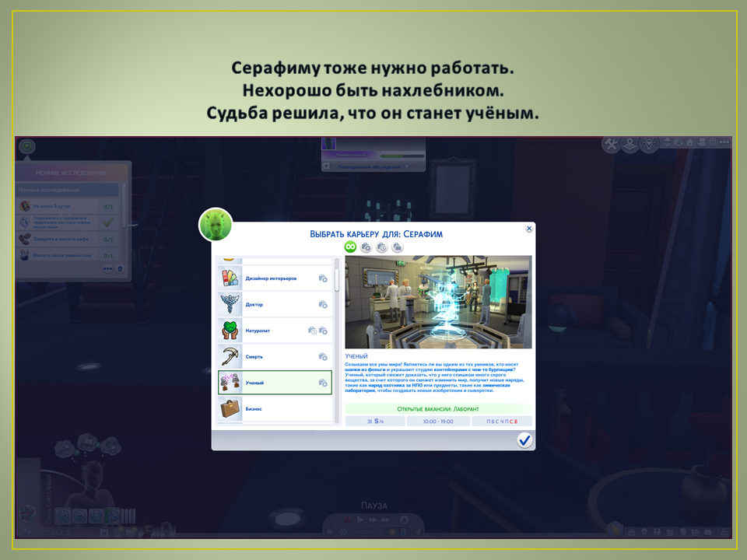
Task: Click "Повседневное обсуждение" conversation label
Action: 369,166
